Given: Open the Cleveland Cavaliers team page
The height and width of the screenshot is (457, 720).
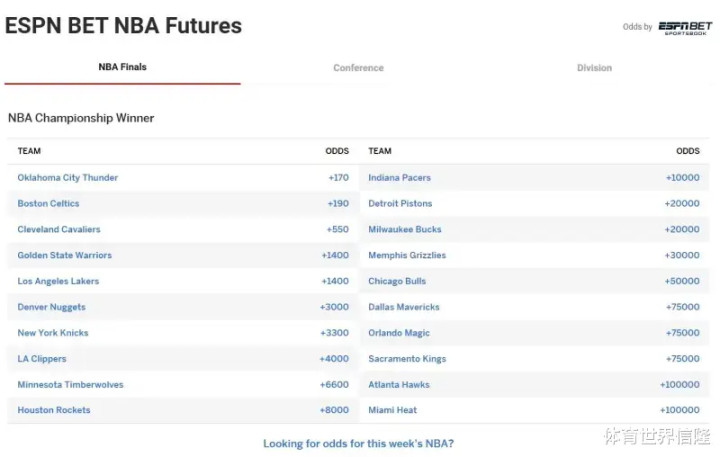Looking at the screenshot, I should (59, 230).
